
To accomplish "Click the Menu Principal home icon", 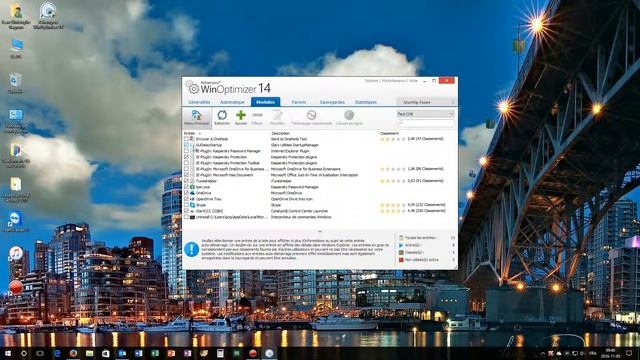I will pos(196,116).
